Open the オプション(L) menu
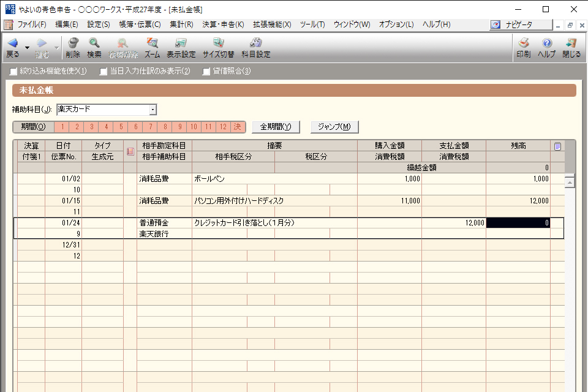The image size is (588, 392). click(x=396, y=24)
